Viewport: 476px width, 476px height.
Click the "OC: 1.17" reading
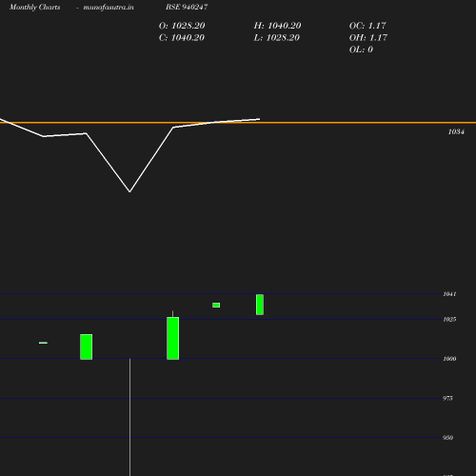(367, 26)
